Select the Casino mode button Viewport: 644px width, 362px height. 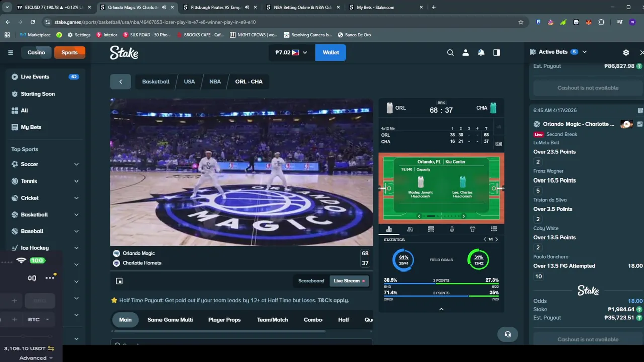[x=36, y=52]
